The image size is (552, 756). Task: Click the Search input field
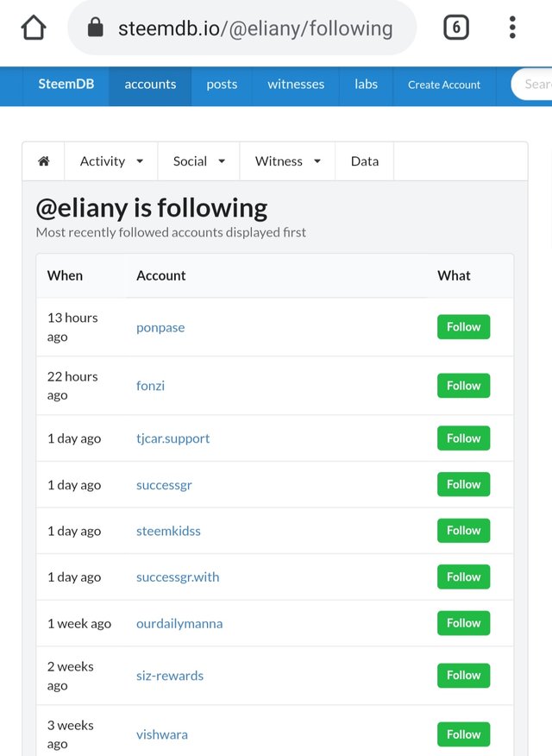[532, 85]
